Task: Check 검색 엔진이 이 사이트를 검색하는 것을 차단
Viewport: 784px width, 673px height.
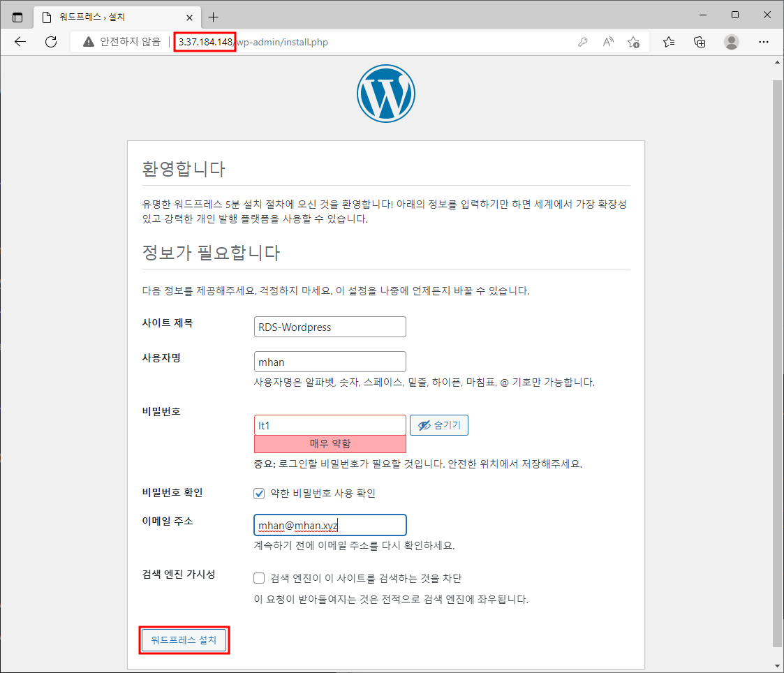Action: (259, 578)
